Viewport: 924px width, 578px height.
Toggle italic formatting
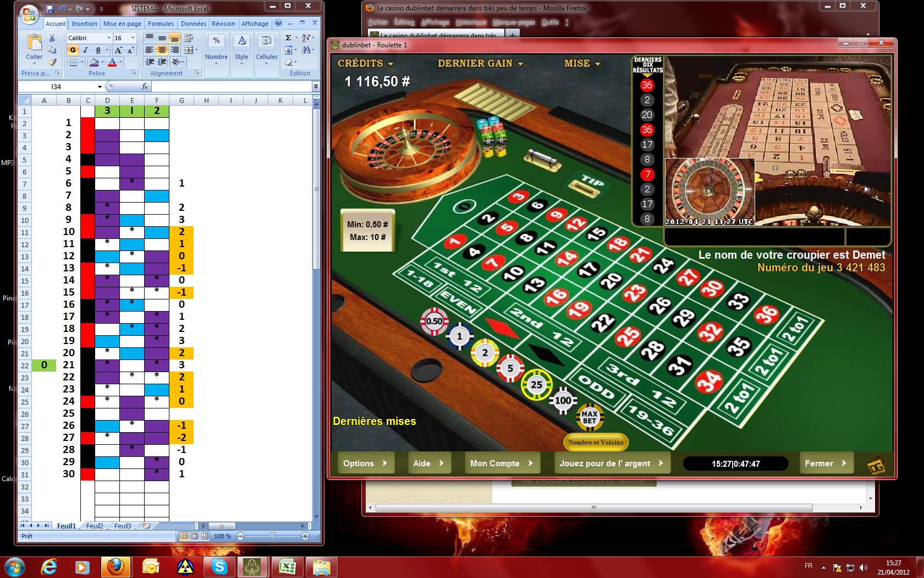point(85,50)
